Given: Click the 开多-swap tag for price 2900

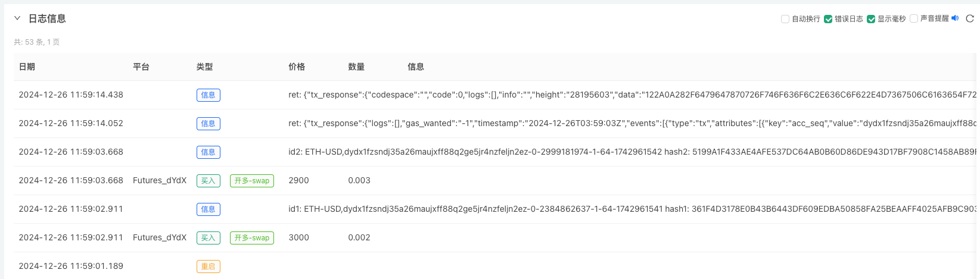Looking at the screenshot, I should pos(251,181).
